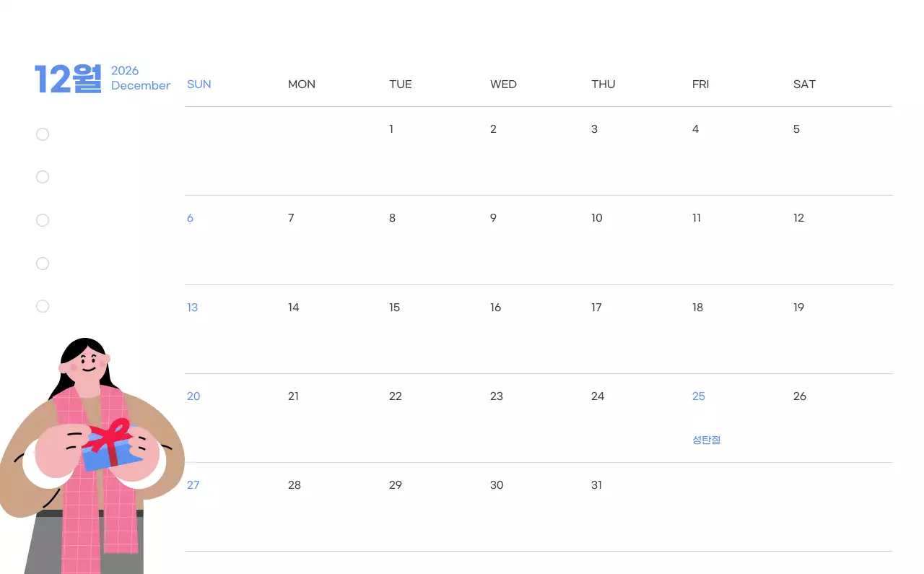Pick date 13 on Sunday
This screenshot has width=924, height=574.
pyautogui.click(x=192, y=308)
